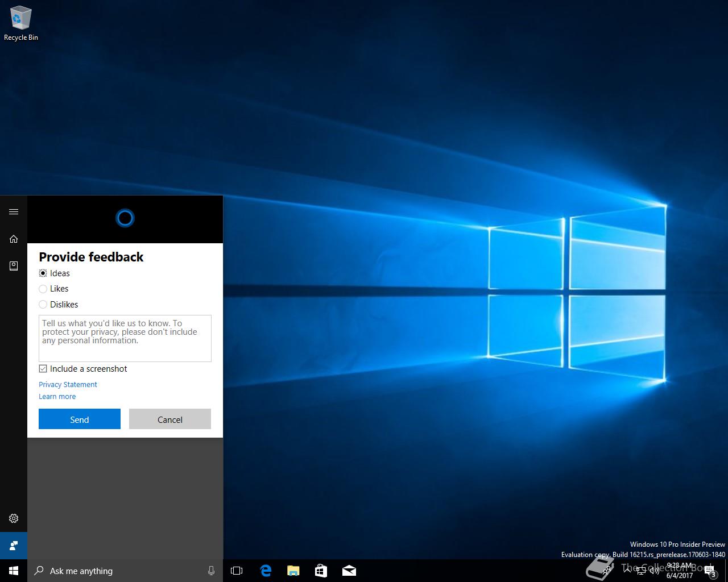Open the People icon in system tray
Screen dimensions: 728x582
pos(606,571)
